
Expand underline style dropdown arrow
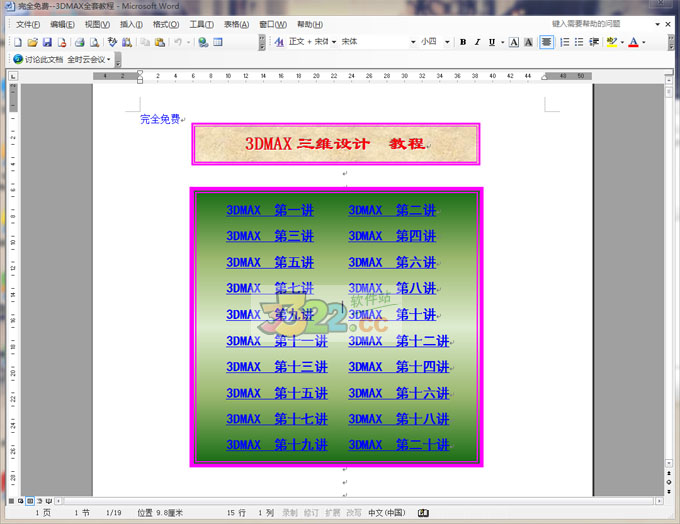(502, 42)
